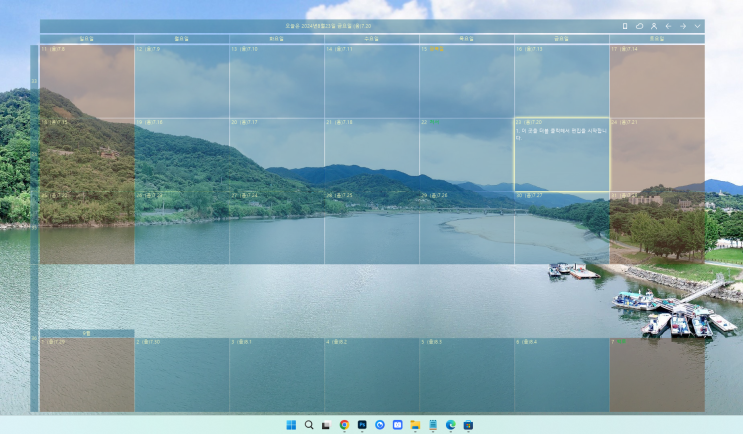743x434 pixels.
Task: Open Microsoft Store from taskbar
Action: coord(468,425)
